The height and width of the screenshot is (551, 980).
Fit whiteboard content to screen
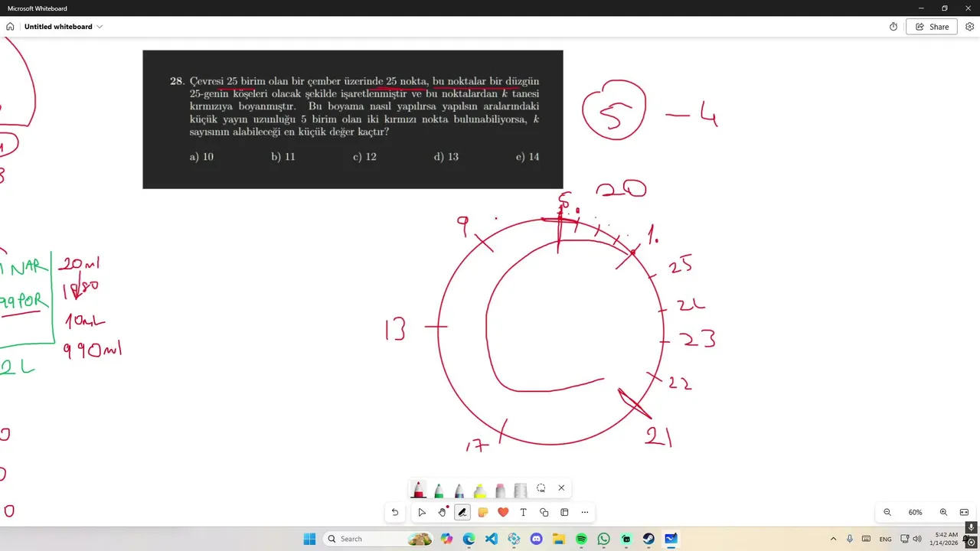pos(964,513)
